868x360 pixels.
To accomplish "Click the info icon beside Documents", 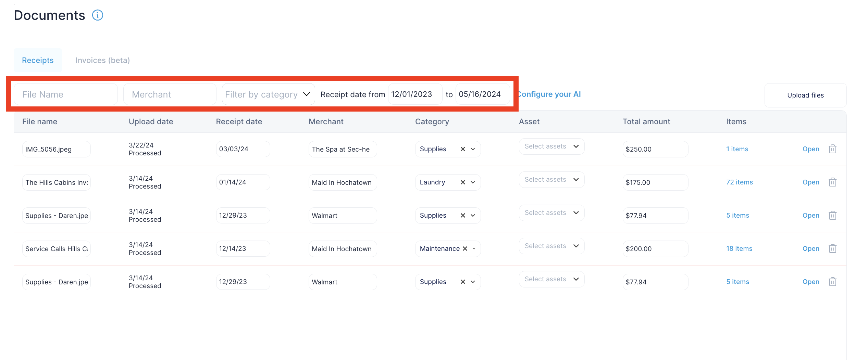I will 98,15.
